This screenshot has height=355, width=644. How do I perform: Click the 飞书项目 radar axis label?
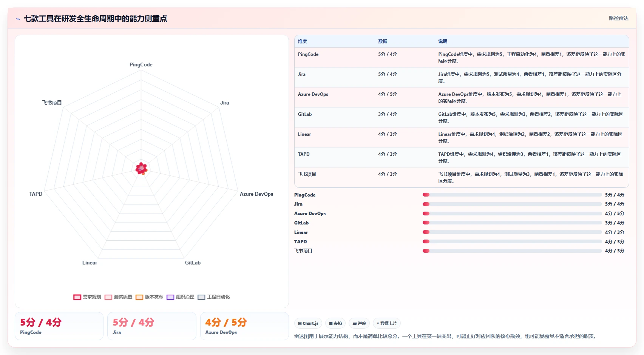pyautogui.click(x=52, y=103)
